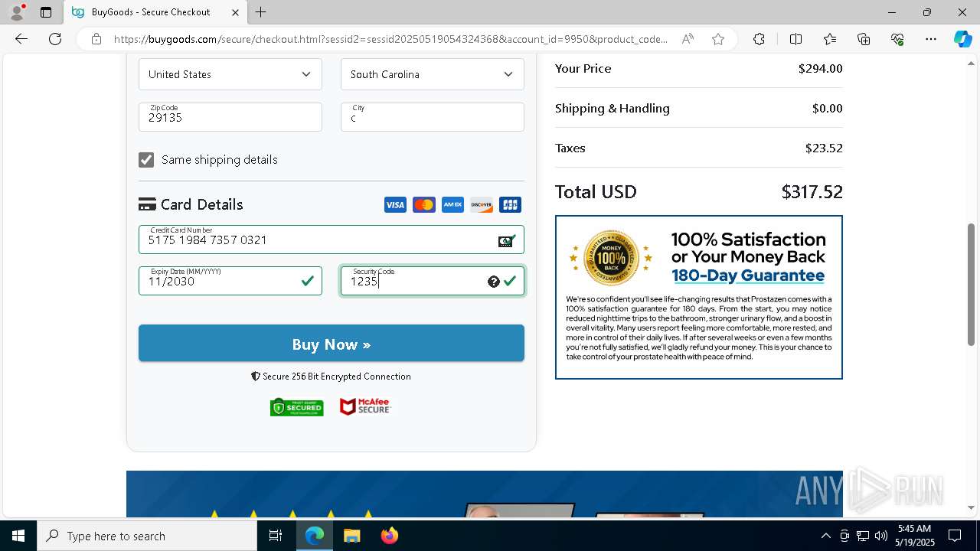Click the Taxes $23.52 value
The image size is (980, 551).
coord(824,148)
